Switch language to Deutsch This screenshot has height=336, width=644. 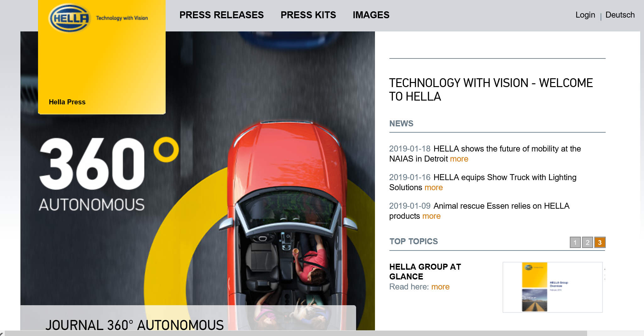620,15
